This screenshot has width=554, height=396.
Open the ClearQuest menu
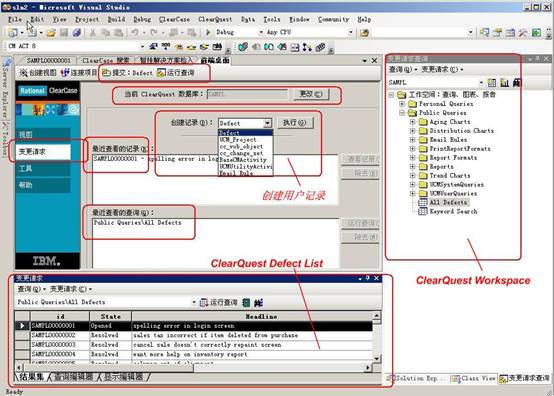215,19
